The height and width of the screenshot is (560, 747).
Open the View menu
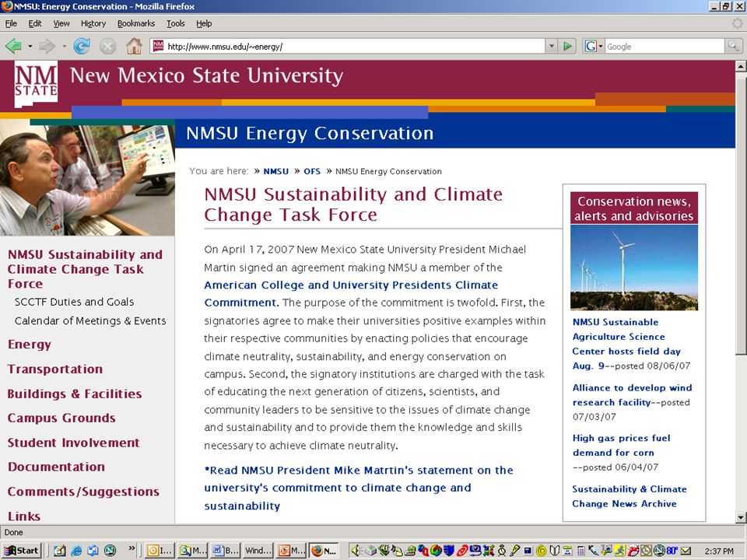[61, 23]
